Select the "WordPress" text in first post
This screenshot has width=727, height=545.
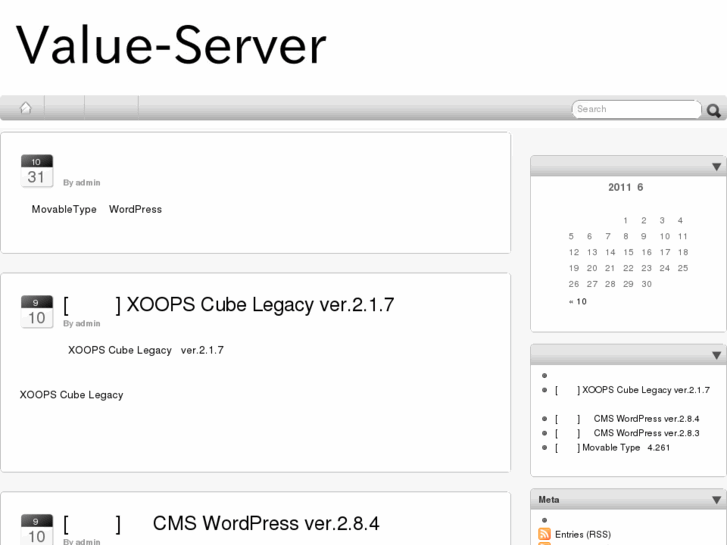(135, 210)
